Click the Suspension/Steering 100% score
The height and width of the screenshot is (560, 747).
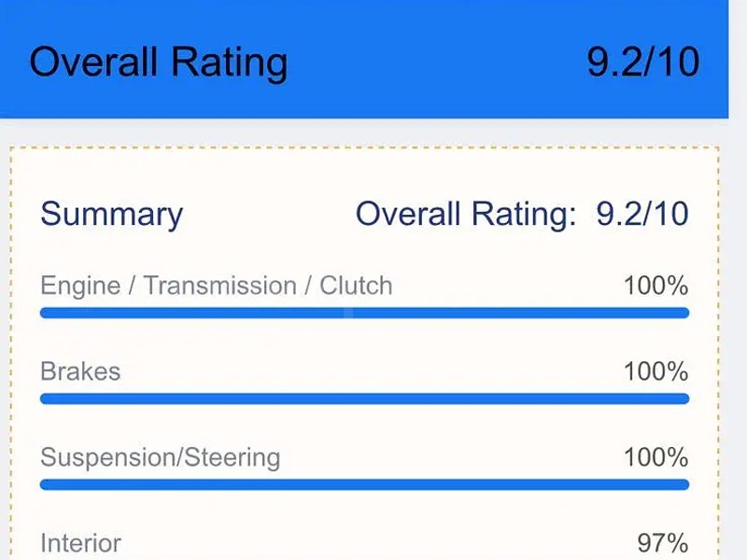(x=655, y=457)
